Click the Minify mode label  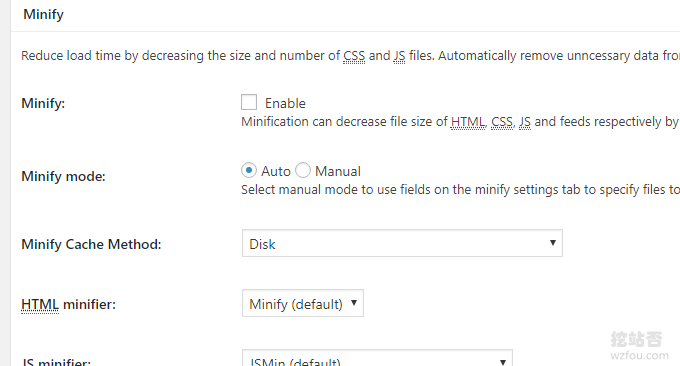click(x=63, y=176)
